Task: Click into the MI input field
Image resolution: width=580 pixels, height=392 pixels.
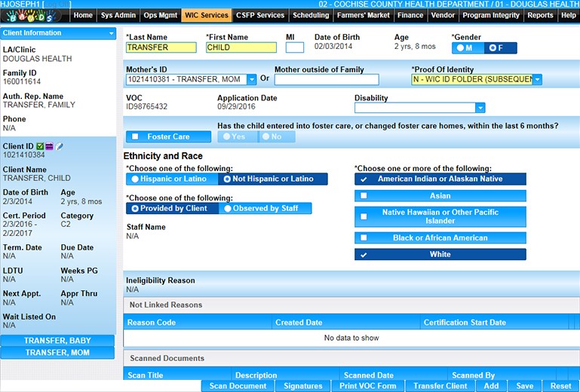Action: point(294,47)
